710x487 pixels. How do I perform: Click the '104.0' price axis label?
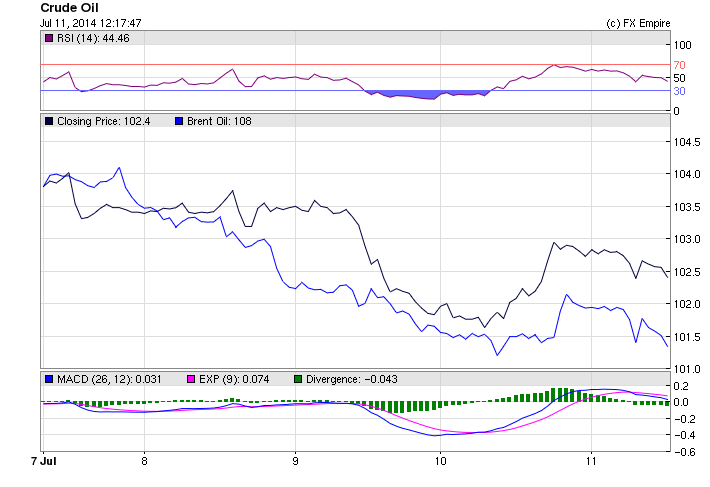tap(686, 174)
